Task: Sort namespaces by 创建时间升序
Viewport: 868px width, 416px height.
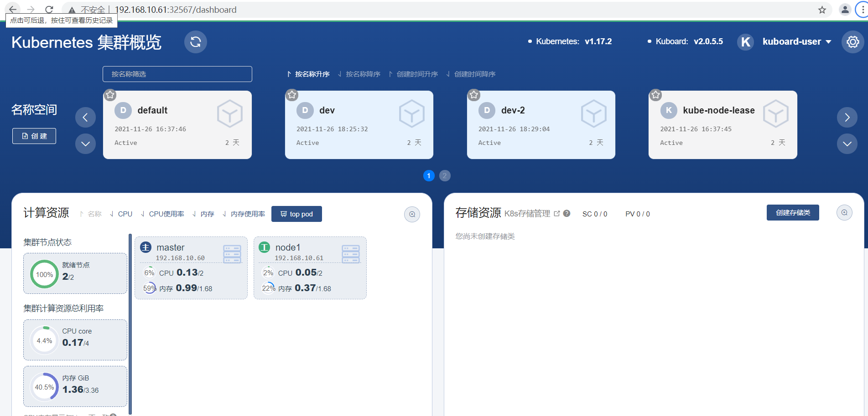Action: tap(416, 74)
